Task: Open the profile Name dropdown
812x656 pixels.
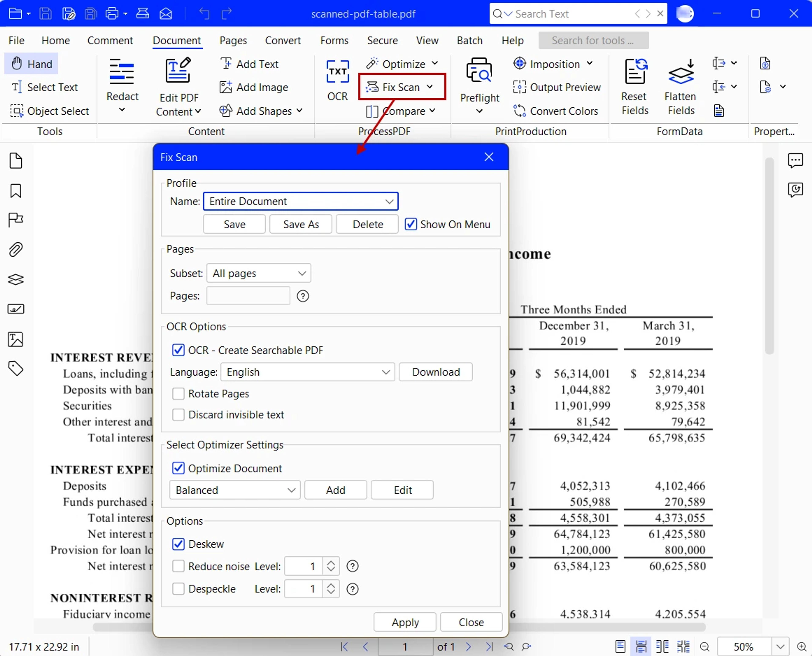Action: (300, 201)
